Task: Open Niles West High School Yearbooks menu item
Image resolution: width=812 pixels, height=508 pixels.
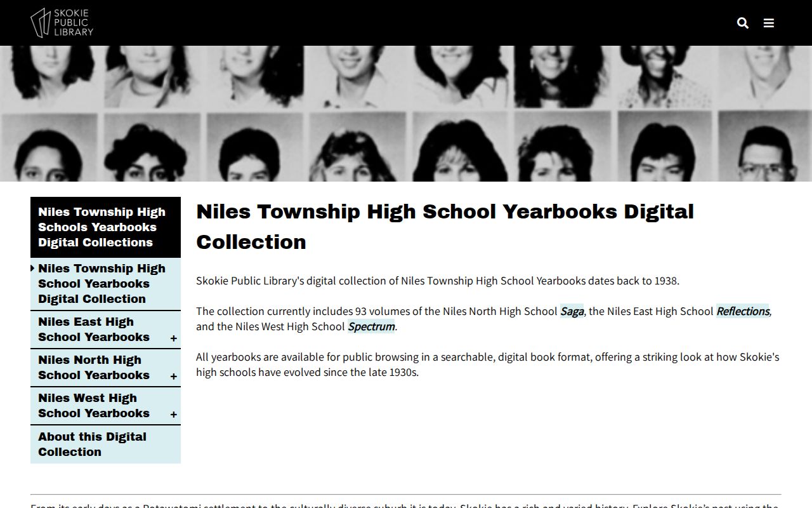Action: 94,406
